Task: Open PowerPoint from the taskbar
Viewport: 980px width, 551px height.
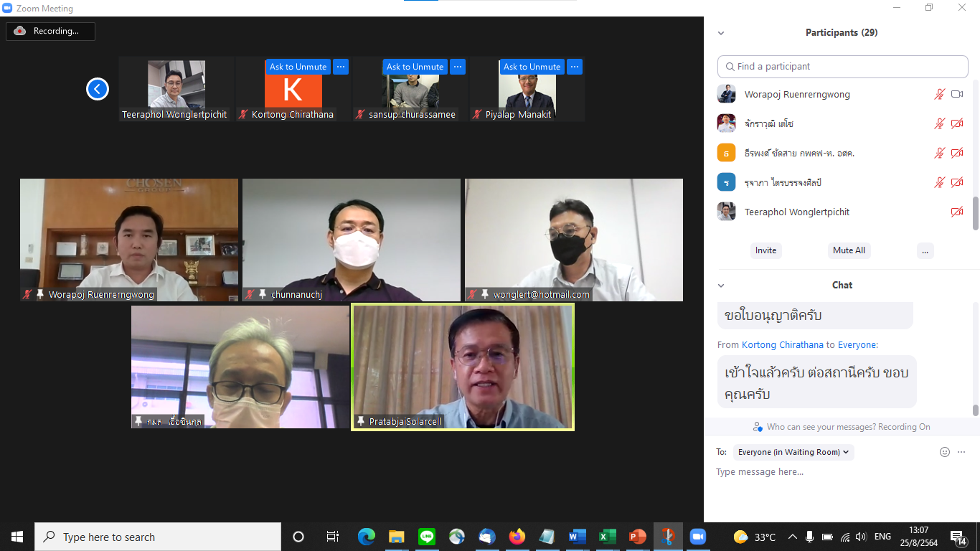Action: click(x=637, y=537)
